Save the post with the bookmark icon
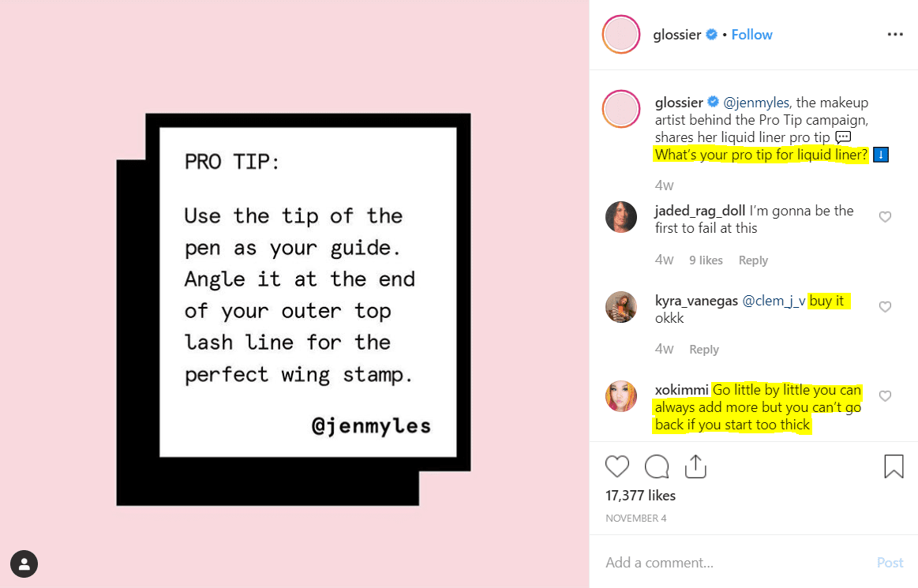918x588 pixels. click(894, 466)
